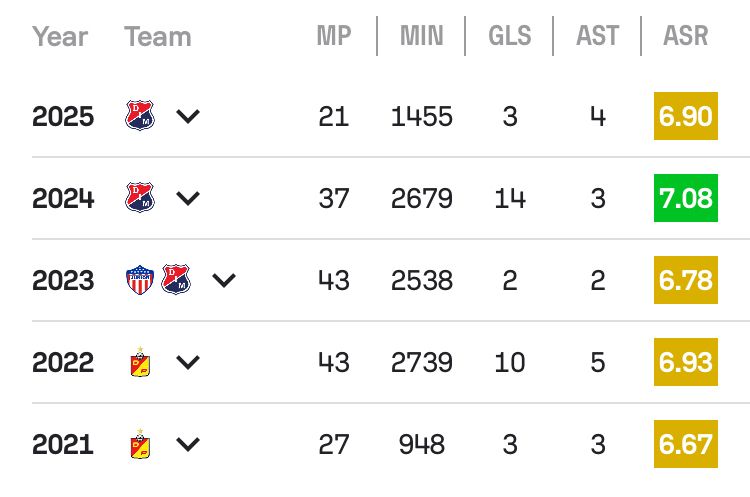Click the AST column header

tap(597, 37)
